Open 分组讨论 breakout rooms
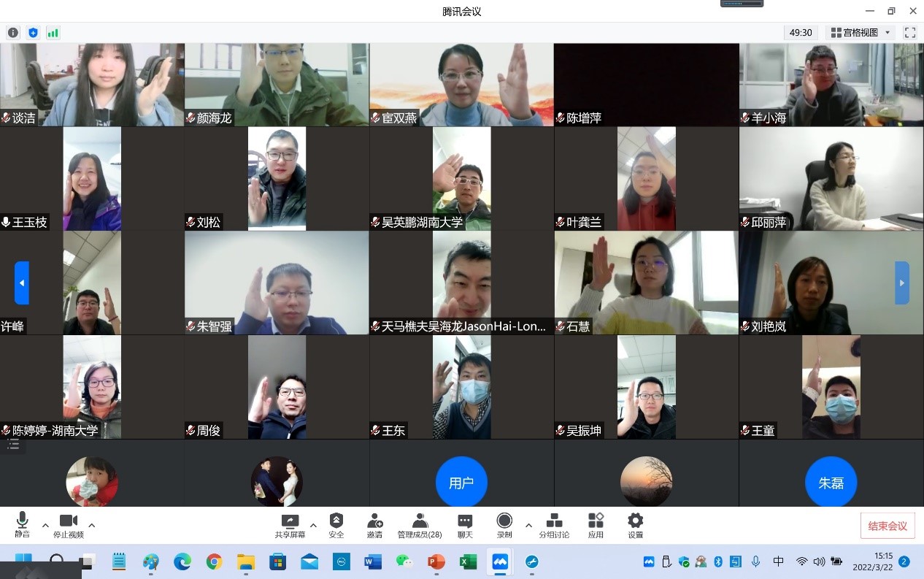 tap(554, 525)
